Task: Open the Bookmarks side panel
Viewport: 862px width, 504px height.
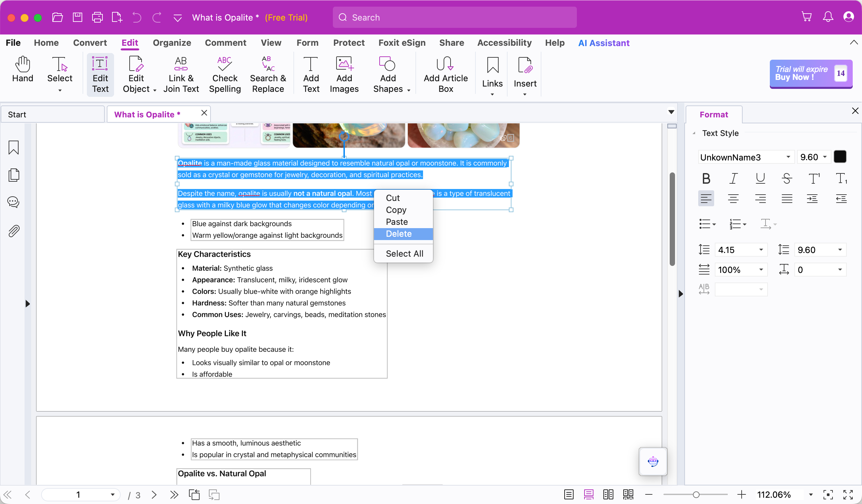Action: 14,148
